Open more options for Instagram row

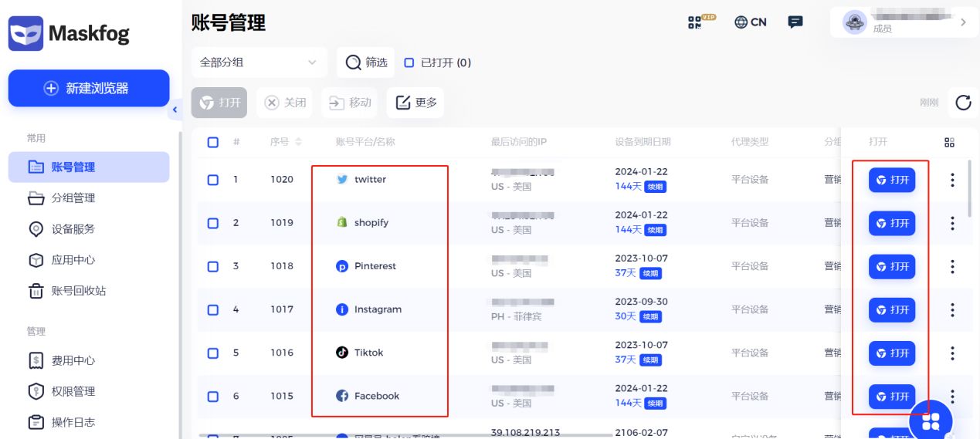(952, 309)
